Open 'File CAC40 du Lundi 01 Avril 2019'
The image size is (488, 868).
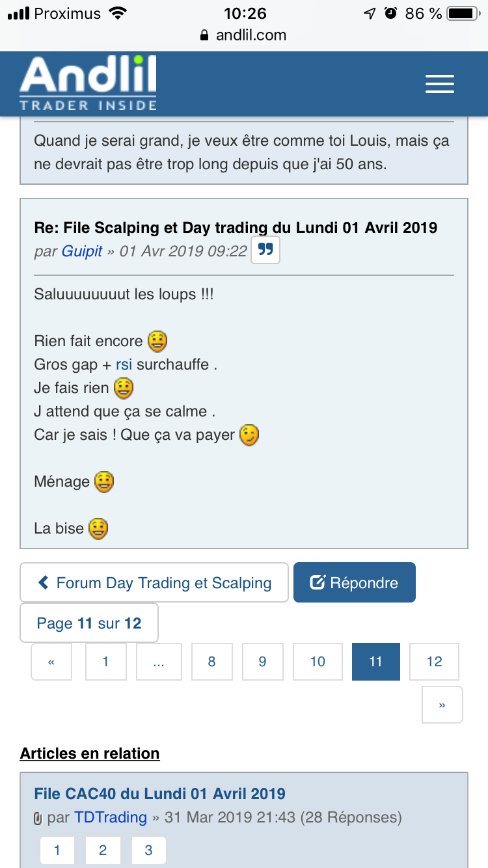click(159, 794)
